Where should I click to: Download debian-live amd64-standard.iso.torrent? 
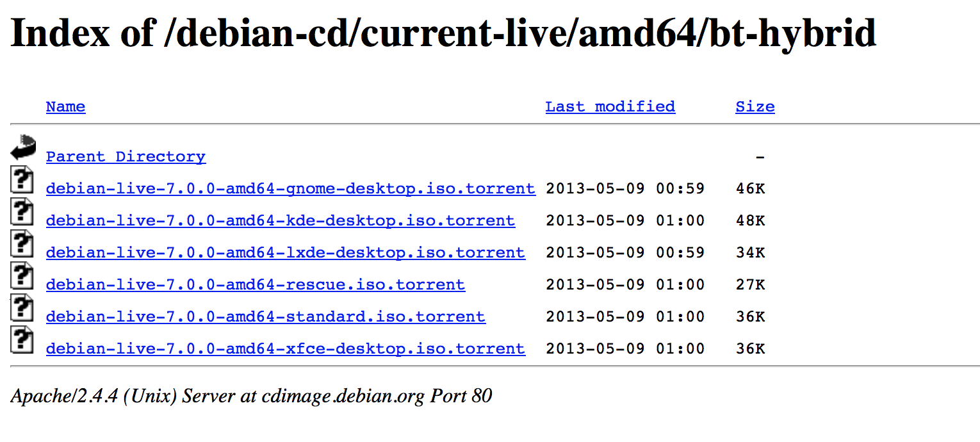(266, 316)
